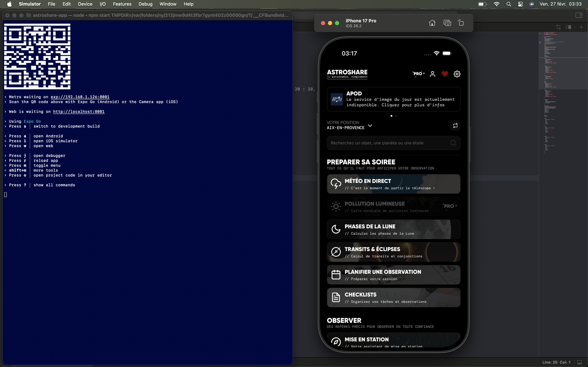This screenshot has width=588, height=367.
Task: Open the Mise en station card
Action: tap(394, 340)
